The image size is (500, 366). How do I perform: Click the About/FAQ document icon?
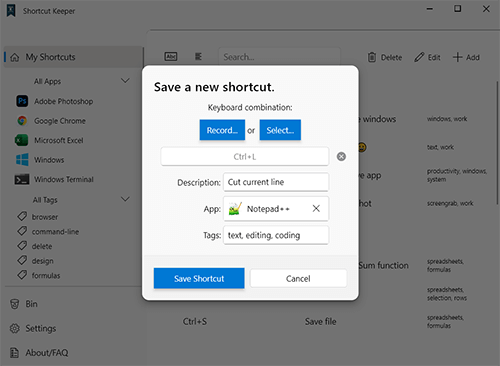(14, 353)
